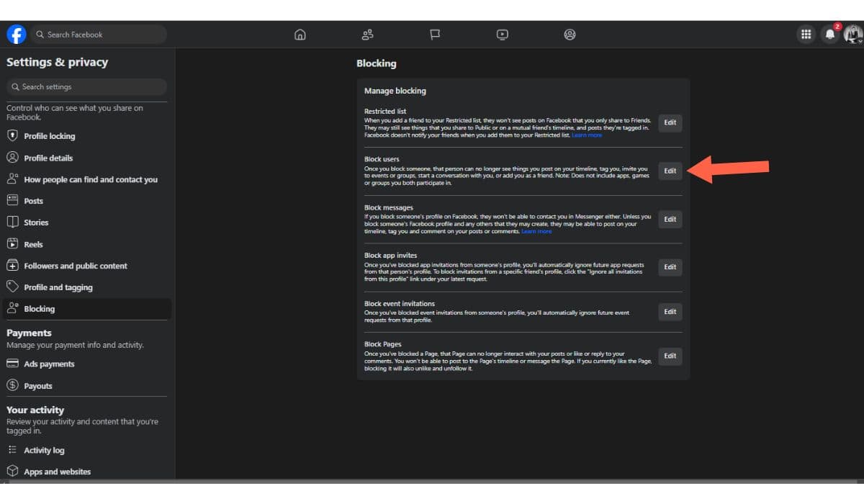The height and width of the screenshot is (504, 864).
Task: Click Edit next to Block event invitations
Action: point(670,312)
